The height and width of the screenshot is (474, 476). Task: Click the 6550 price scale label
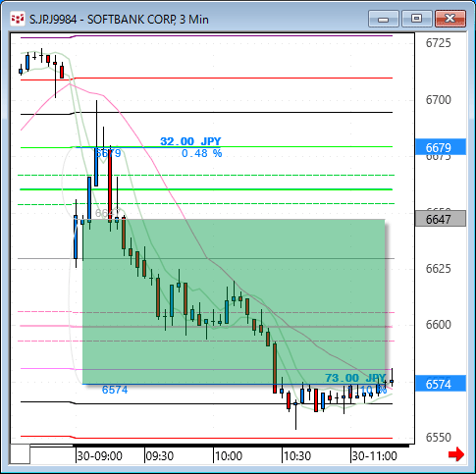[x=438, y=438]
